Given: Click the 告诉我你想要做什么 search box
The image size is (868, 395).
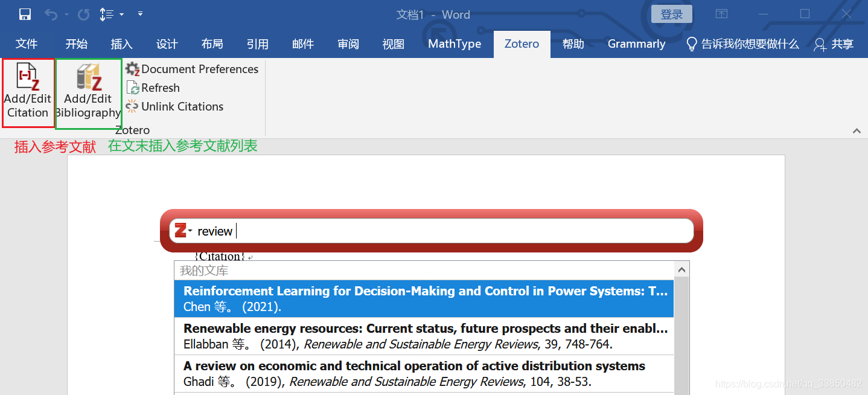Looking at the screenshot, I should point(743,43).
